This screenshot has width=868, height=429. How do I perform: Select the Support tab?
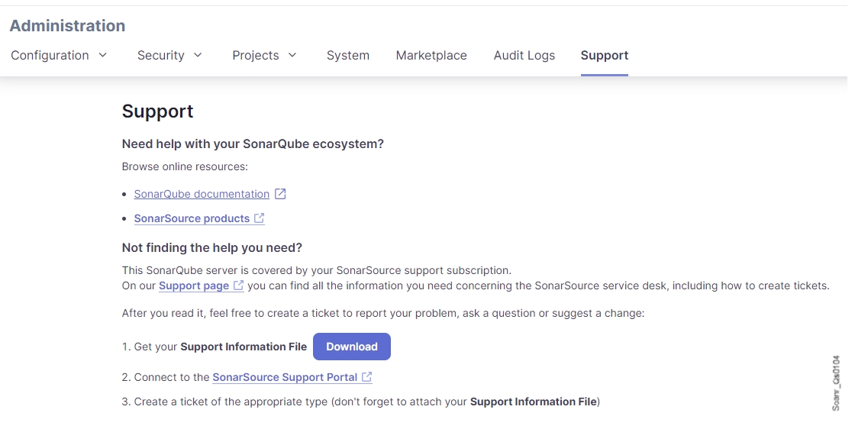point(604,55)
